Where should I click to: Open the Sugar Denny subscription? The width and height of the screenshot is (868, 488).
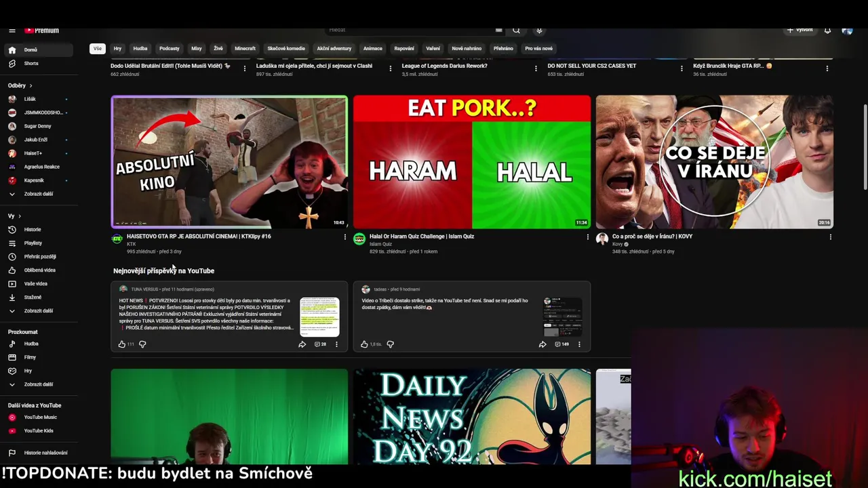pos(38,126)
